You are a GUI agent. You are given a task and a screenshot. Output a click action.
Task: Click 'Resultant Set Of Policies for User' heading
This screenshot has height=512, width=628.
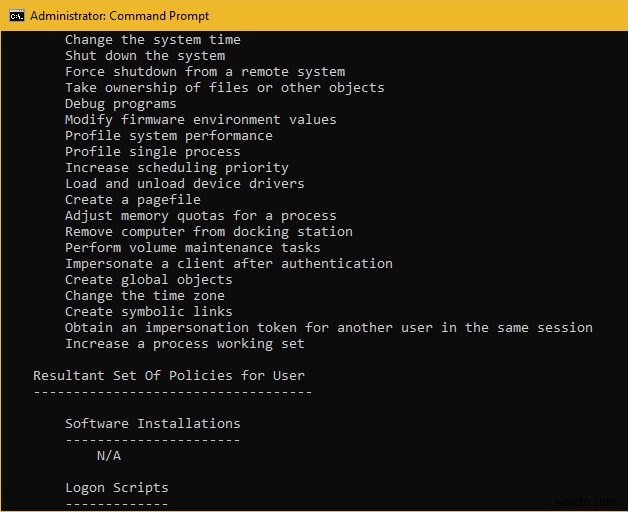[x=168, y=376]
